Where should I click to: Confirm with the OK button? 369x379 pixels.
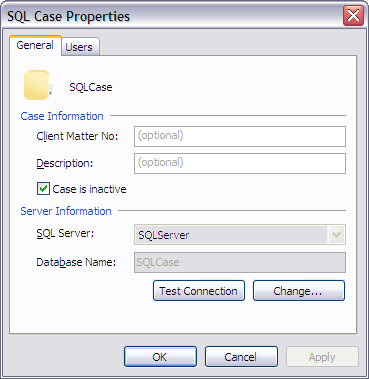pos(160,357)
